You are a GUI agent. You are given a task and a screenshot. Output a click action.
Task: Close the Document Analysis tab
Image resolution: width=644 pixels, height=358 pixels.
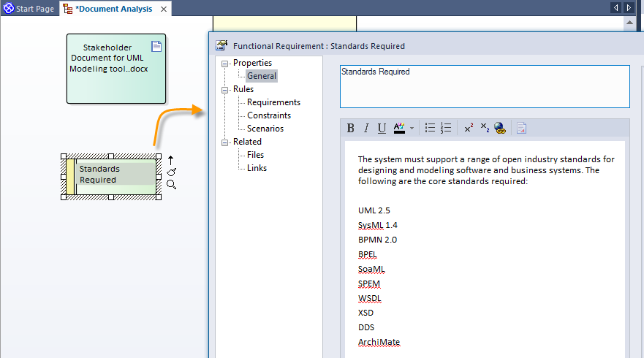tap(163, 9)
